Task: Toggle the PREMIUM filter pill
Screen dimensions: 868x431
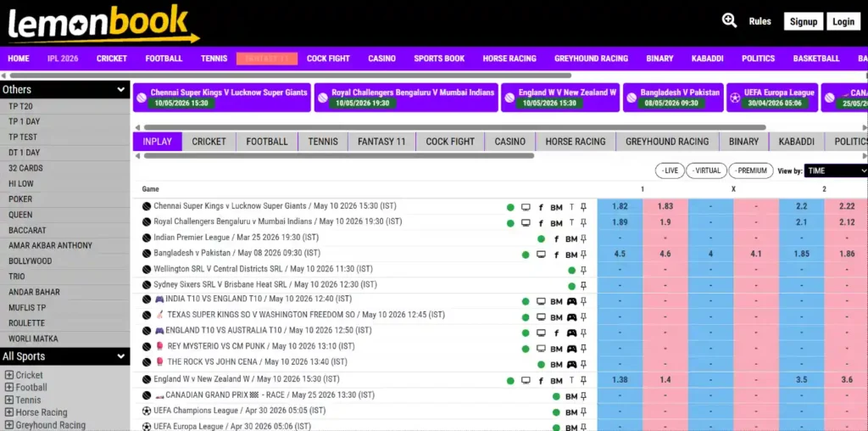Action: 751,171
